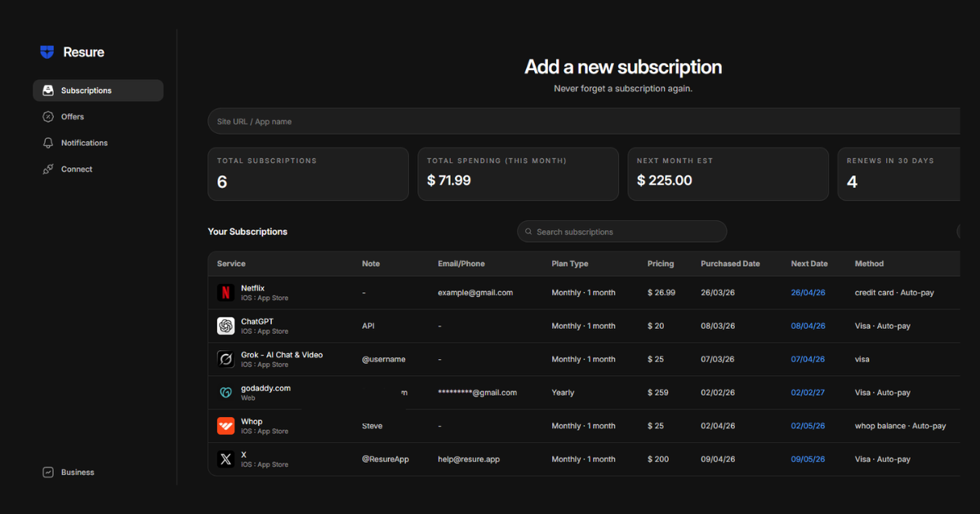The height and width of the screenshot is (514, 980).
Task: Click Netflix next date 26/04/26
Action: pos(808,293)
